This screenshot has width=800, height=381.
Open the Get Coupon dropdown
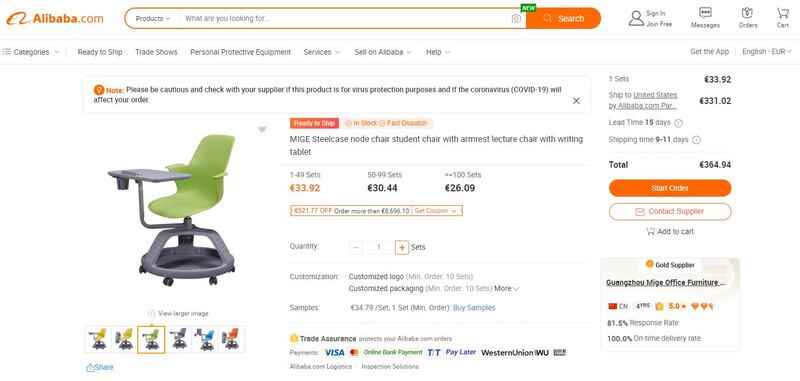(435, 211)
